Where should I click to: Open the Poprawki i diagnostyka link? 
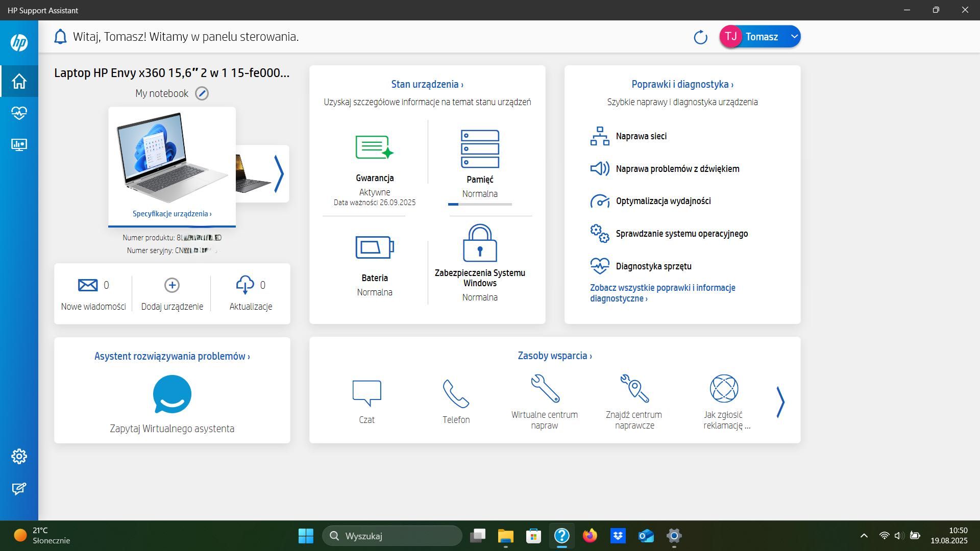pyautogui.click(x=682, y=84)
